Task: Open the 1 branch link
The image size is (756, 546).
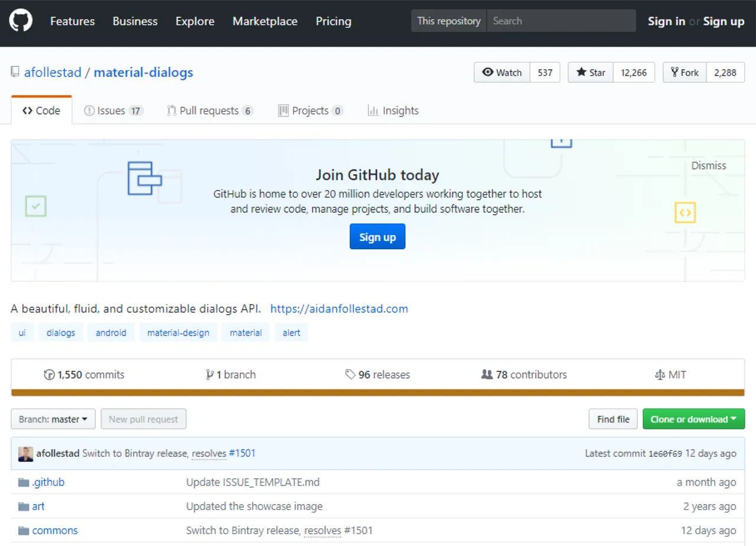Action: 231,375
